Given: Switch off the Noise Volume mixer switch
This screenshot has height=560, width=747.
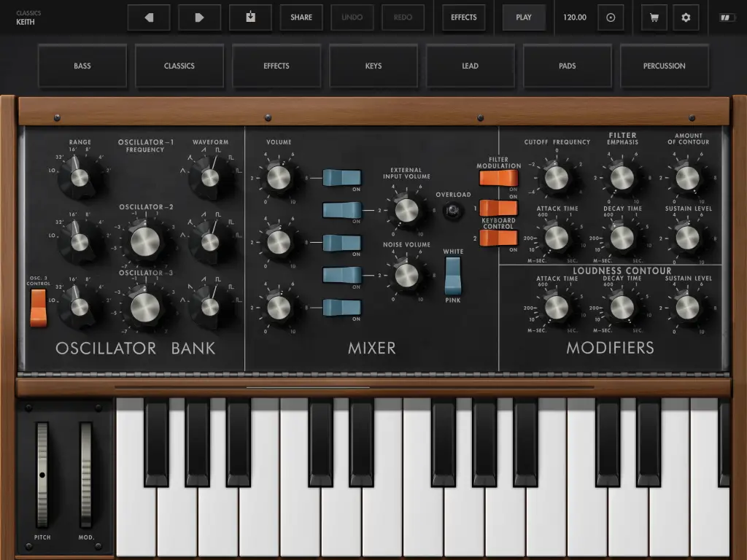Looking at the screenshot, I should (342, 275).
